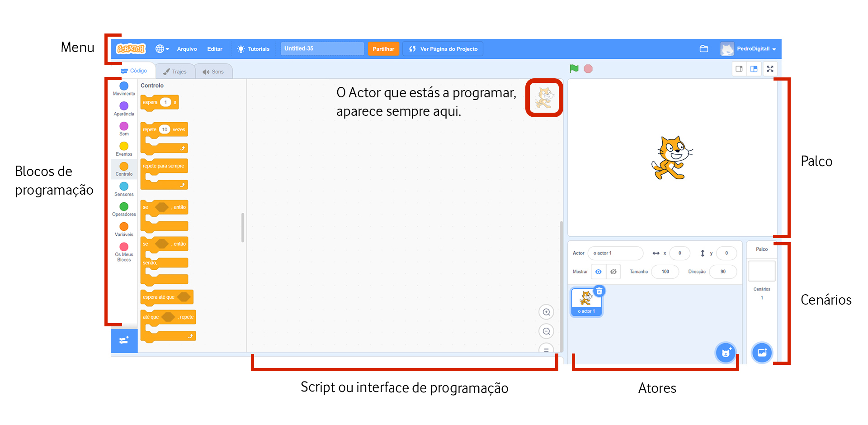
Task: Switch to the Trajes tab
Action: tap(175, 72)
